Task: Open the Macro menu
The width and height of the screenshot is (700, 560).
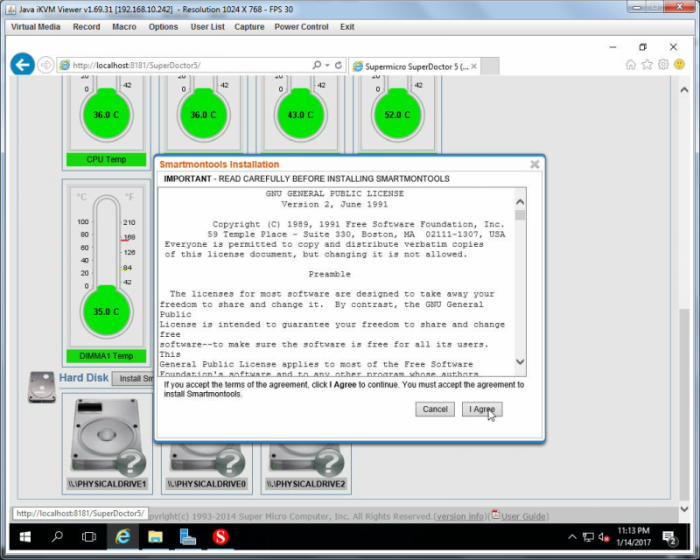Action: (x=124, y=27)
